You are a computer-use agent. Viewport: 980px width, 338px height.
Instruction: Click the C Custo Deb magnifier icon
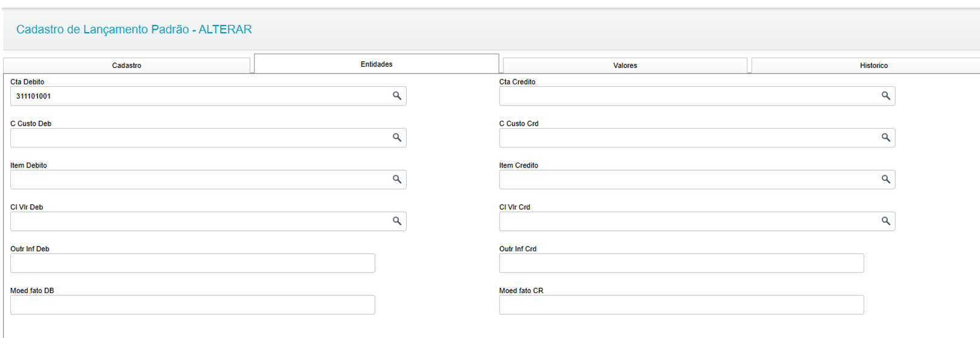point(397,138)
